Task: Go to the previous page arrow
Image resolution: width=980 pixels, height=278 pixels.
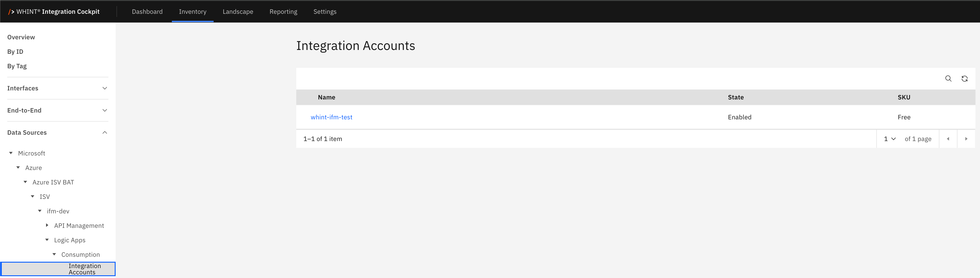Action: click(948, 139)
